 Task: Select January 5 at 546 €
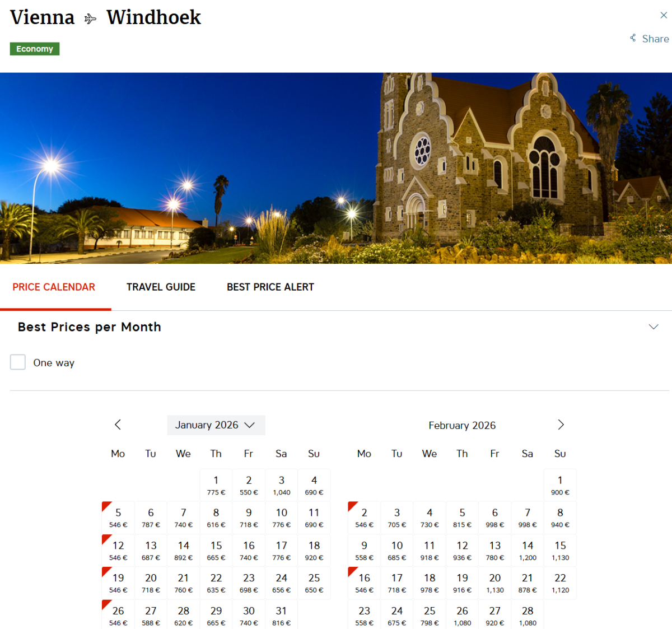[x=118, y=518]
